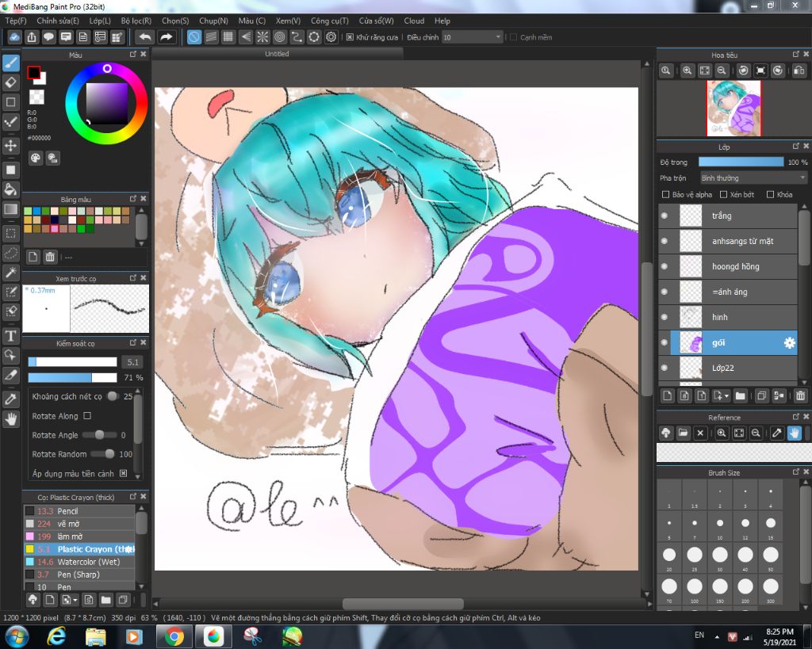Create a new layer folder
Viewport: 812px width, 649px height.
click(740, 396)
